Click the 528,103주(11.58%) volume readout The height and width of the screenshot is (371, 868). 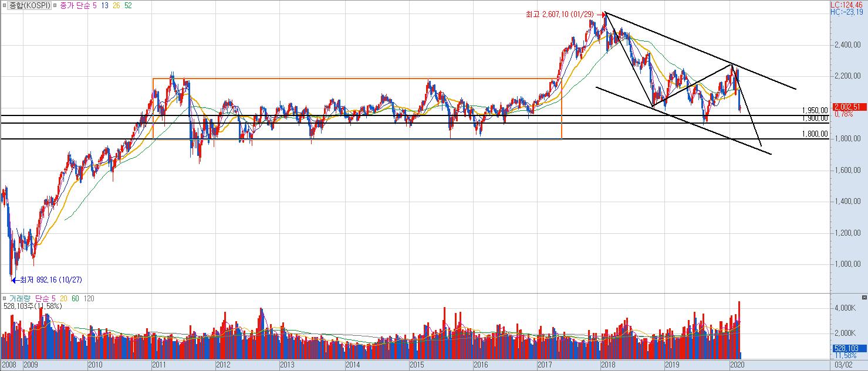(32, 306)
